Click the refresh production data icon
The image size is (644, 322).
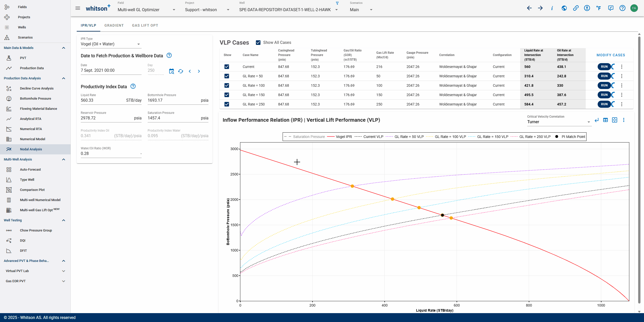(x=181, y=71)
